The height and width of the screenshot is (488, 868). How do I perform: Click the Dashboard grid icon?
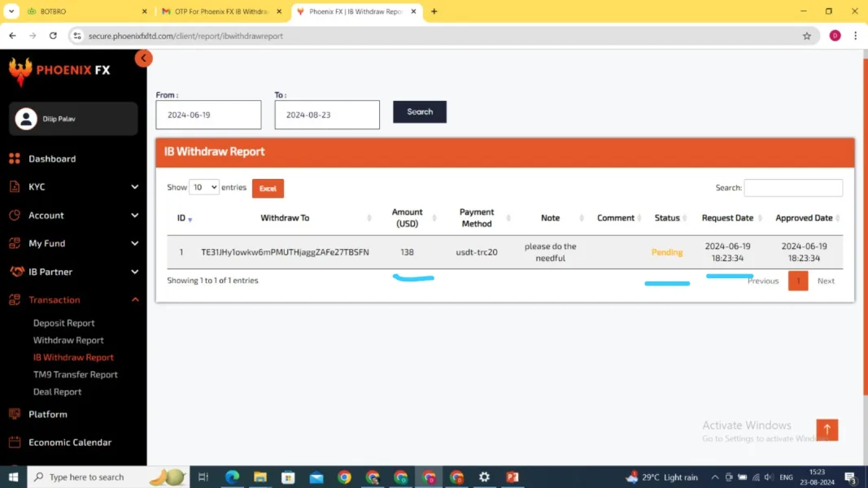pyautogui.click(x=15, y=159)
